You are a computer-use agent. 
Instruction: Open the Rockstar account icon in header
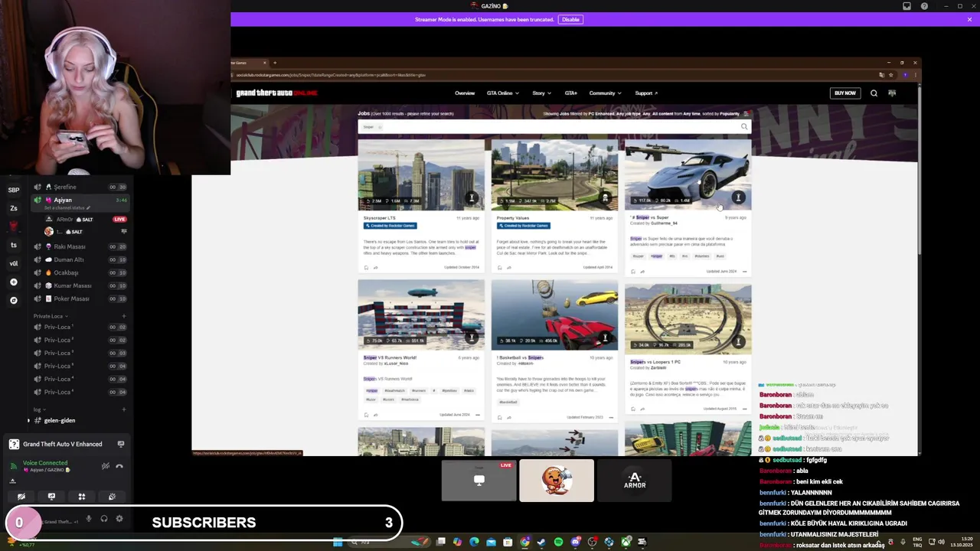[892, 93]
